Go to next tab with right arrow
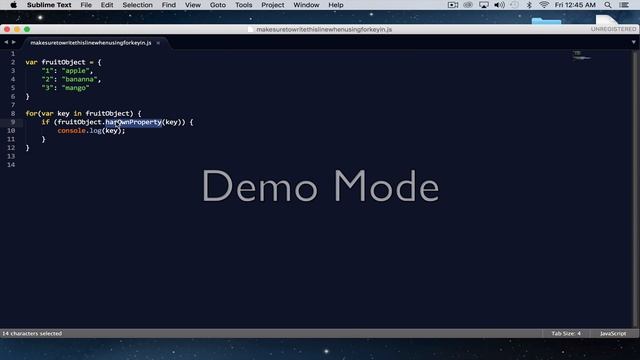Image resolution: width=640 pixels, height=360 pixels. [14, 42]
